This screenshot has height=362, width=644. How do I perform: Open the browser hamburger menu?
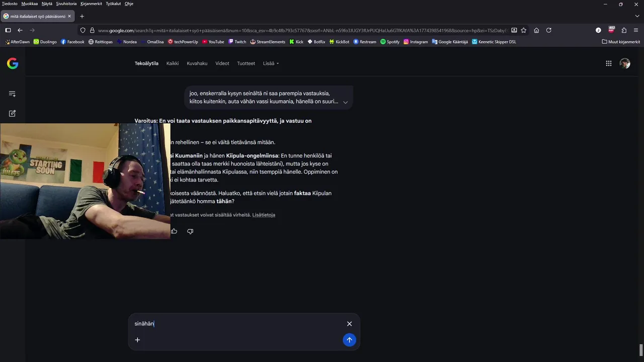pos(636,30)
